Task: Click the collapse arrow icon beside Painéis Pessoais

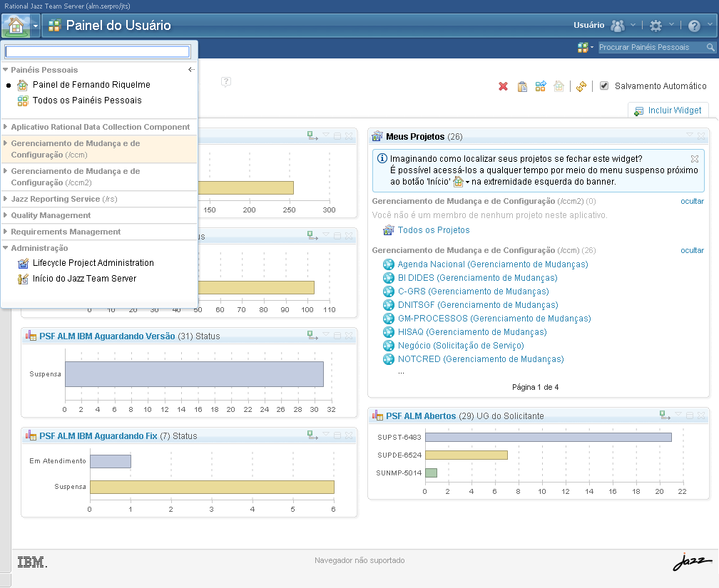Action: point(191,70)
